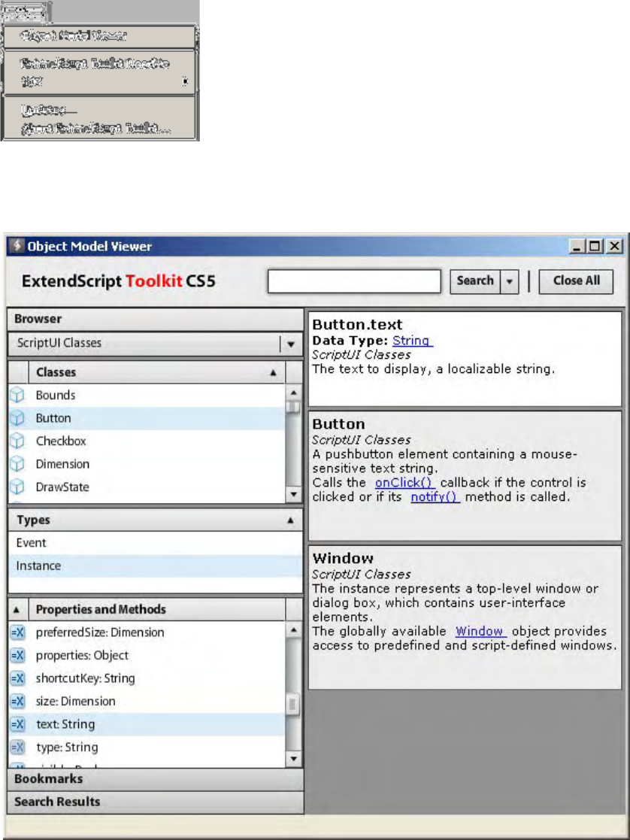Click the Close All button
This screenshot has width=630, height=840.
click(576, 281)
